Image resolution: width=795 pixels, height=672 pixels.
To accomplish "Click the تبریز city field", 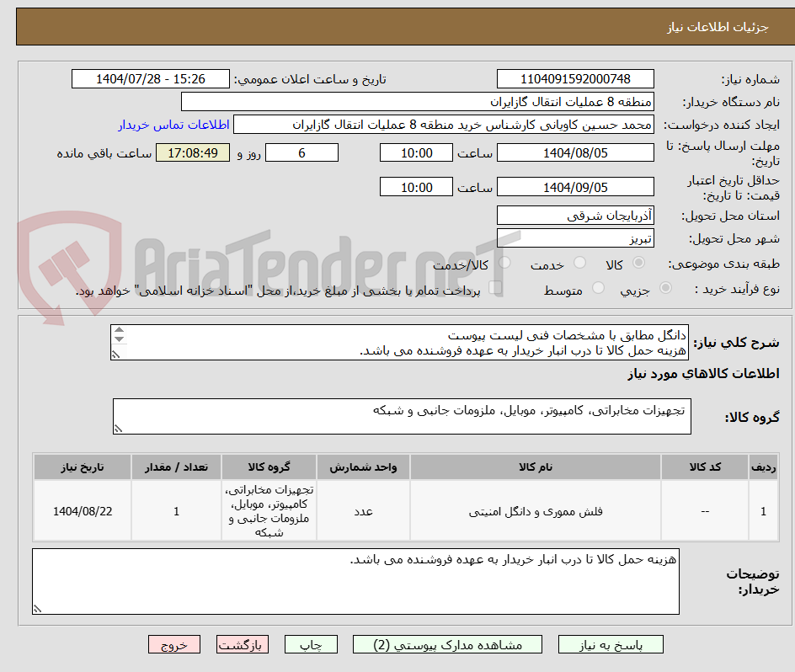I will pos(575,239).
